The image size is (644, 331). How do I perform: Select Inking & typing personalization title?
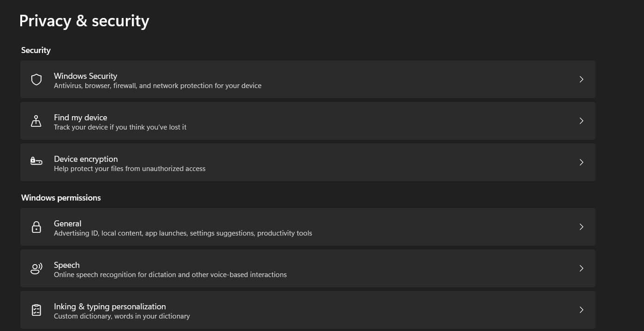(110, 307)
